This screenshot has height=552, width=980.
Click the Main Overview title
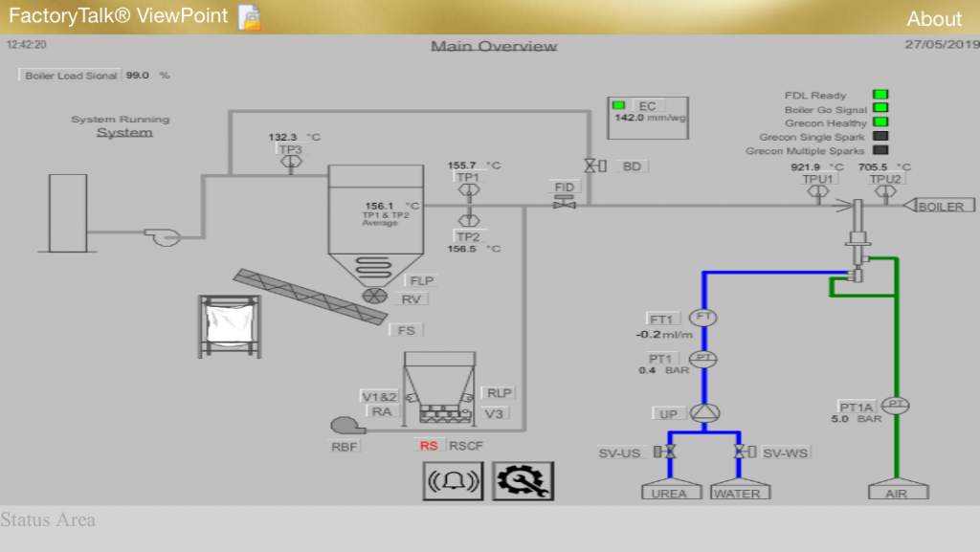click(494, 46)
